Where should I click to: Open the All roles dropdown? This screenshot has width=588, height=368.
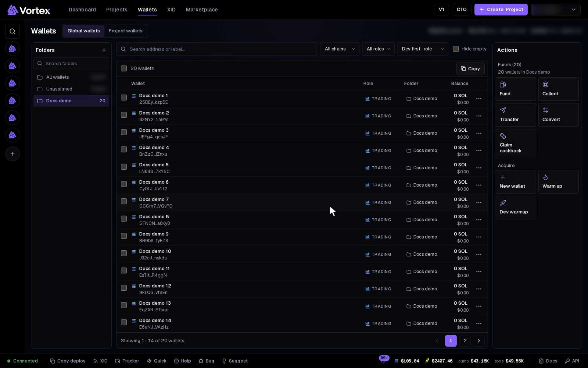pos(378,49)
